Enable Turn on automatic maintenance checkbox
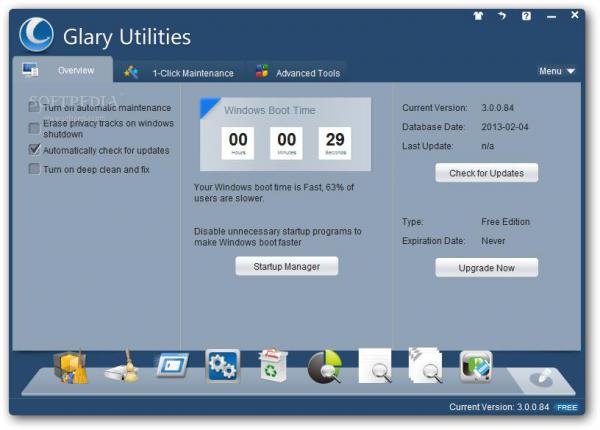 (34, 107)
